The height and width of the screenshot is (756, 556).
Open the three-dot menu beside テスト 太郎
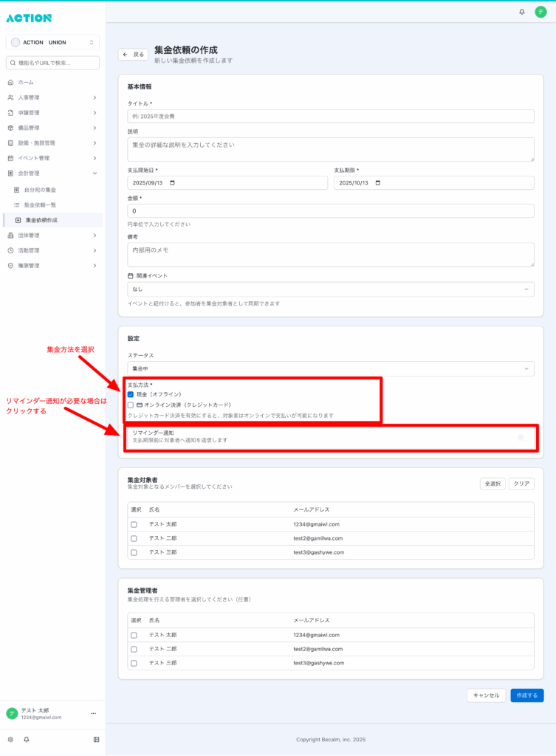93,713
